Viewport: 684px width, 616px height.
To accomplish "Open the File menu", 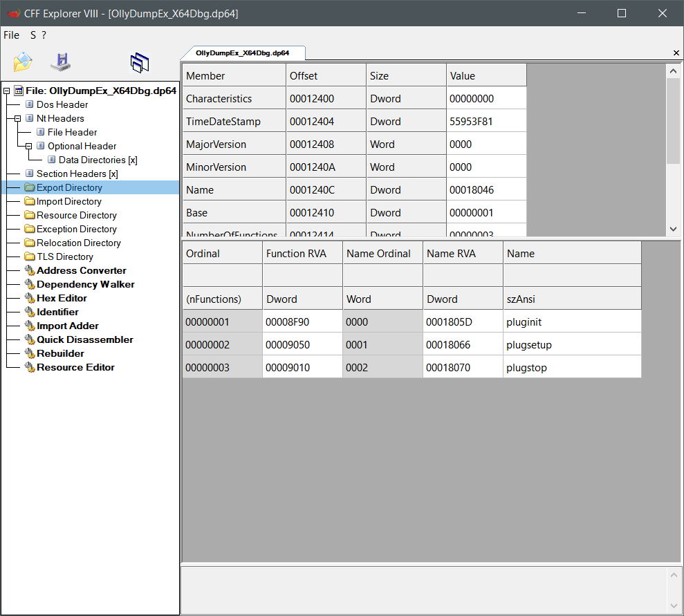I will click(x=11, y=35).
